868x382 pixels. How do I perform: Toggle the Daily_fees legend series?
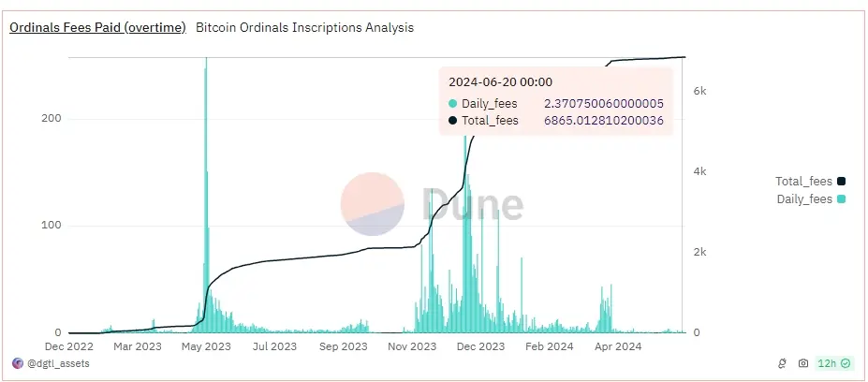click(x=804, y=199)
